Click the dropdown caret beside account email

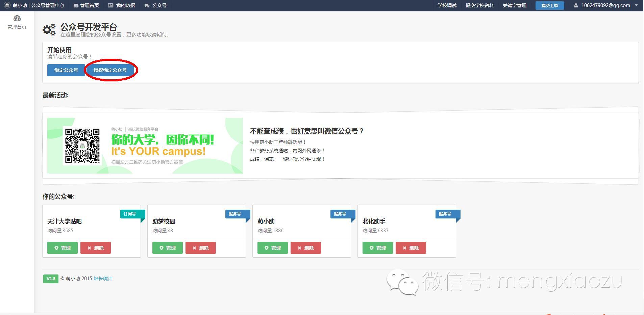[636, 5]
